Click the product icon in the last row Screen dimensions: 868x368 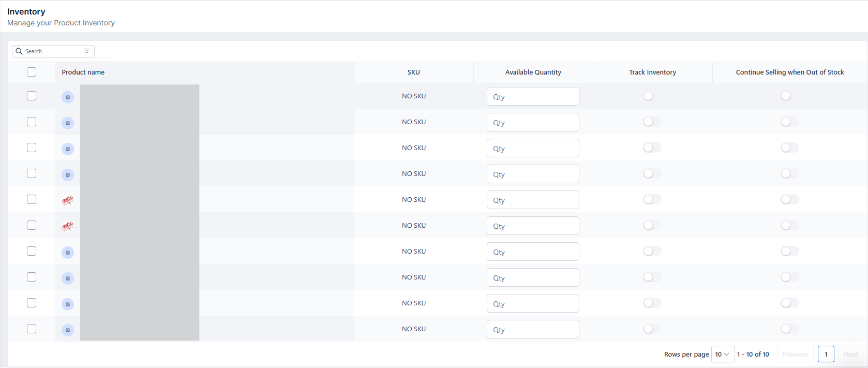(x=68, y=330)
